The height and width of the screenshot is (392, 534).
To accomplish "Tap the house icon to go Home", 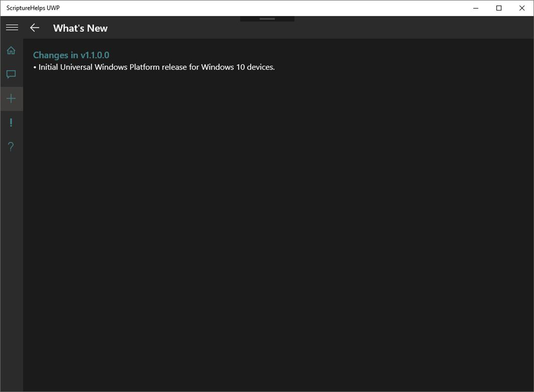I will pos(11,50).
